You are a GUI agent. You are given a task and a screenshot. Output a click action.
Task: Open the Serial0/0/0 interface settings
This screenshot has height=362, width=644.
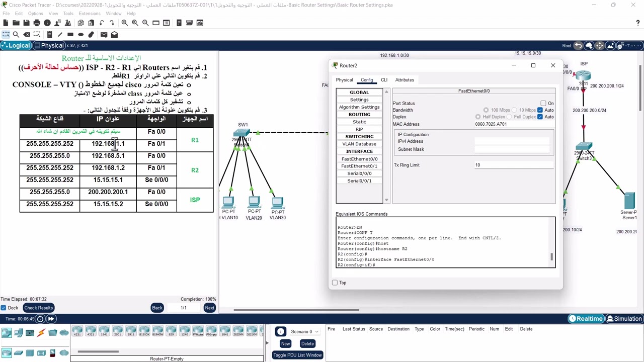pos(359,173)
